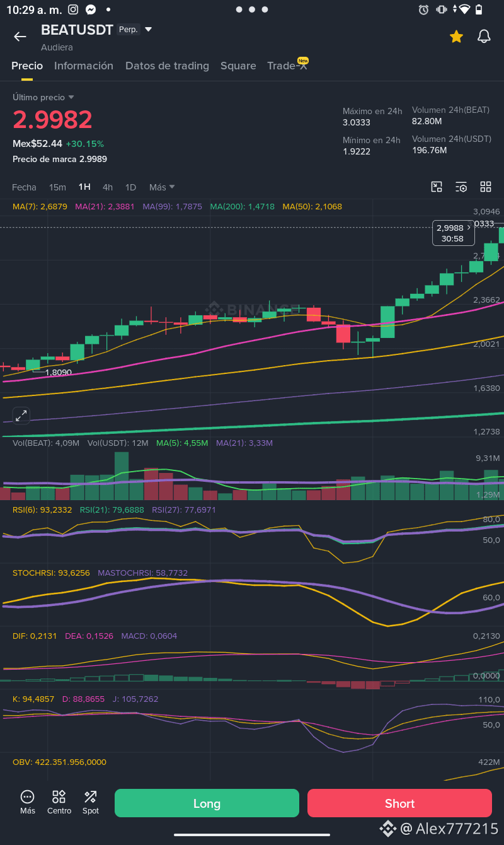The width and height of the screenshot is (504, 845).
Task: Select the 1H timeframe
Action: (x=84, y=187)
